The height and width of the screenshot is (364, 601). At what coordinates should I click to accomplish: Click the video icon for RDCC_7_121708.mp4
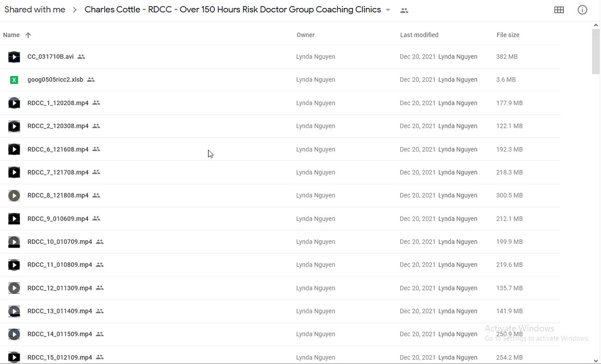(14, 172)
